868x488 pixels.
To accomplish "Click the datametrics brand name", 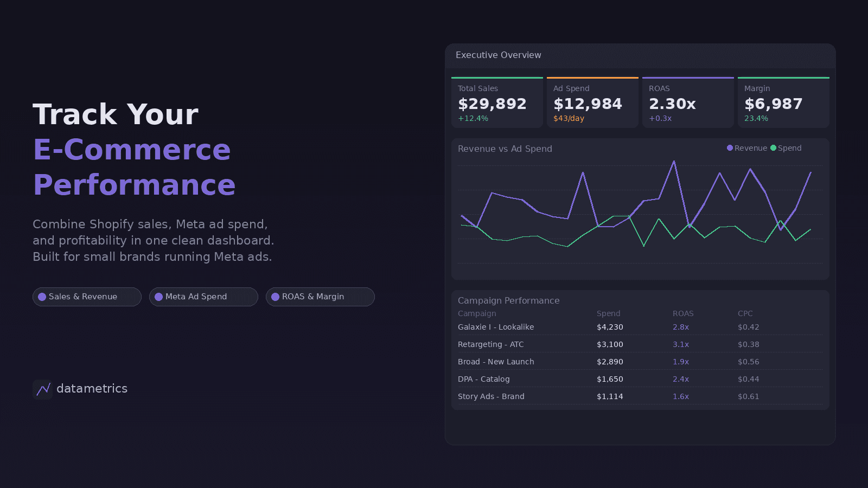I will (x=92, y=389).
